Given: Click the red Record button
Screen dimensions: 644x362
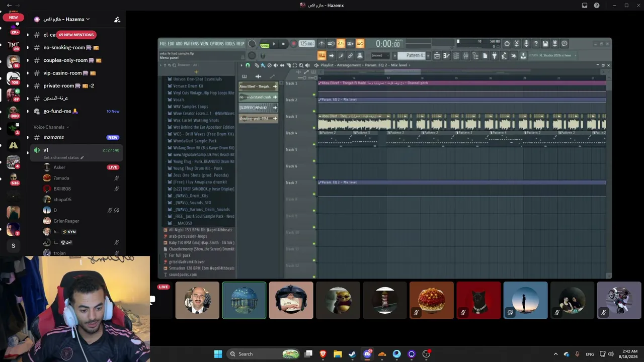Looking at the screenshot, I should (294, 44).
